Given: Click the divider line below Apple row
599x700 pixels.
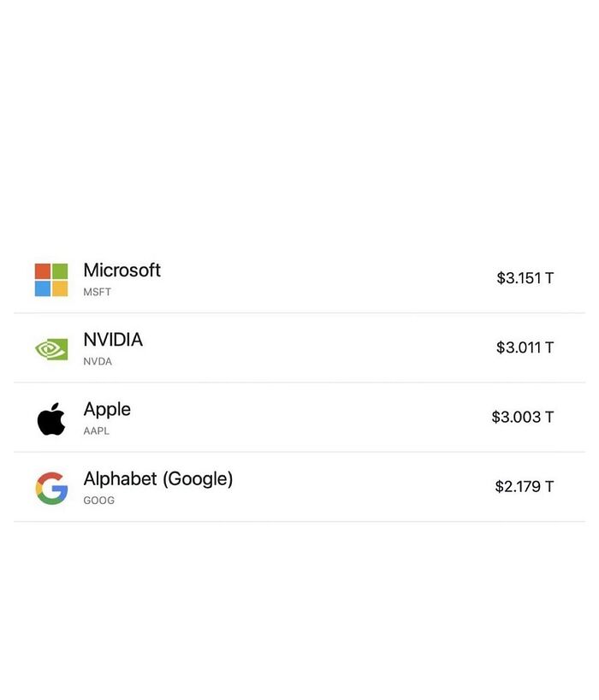Looking at the screenshot, I should (299, 452).
